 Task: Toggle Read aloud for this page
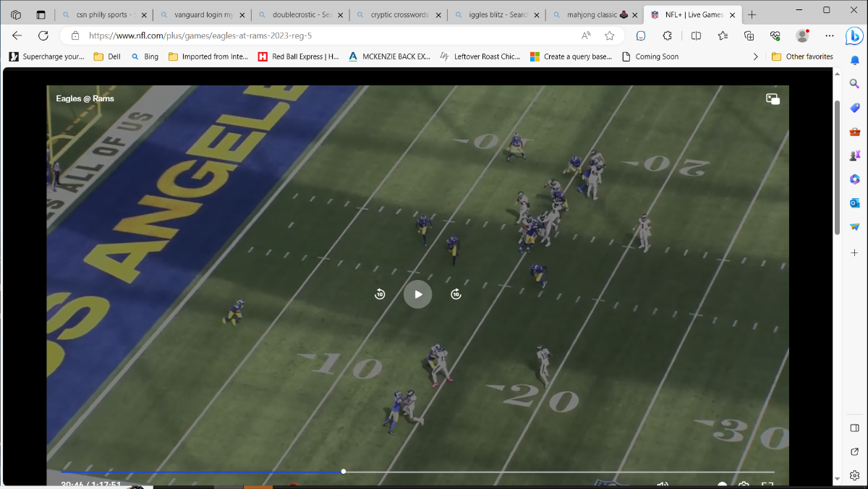pos(586,35)
